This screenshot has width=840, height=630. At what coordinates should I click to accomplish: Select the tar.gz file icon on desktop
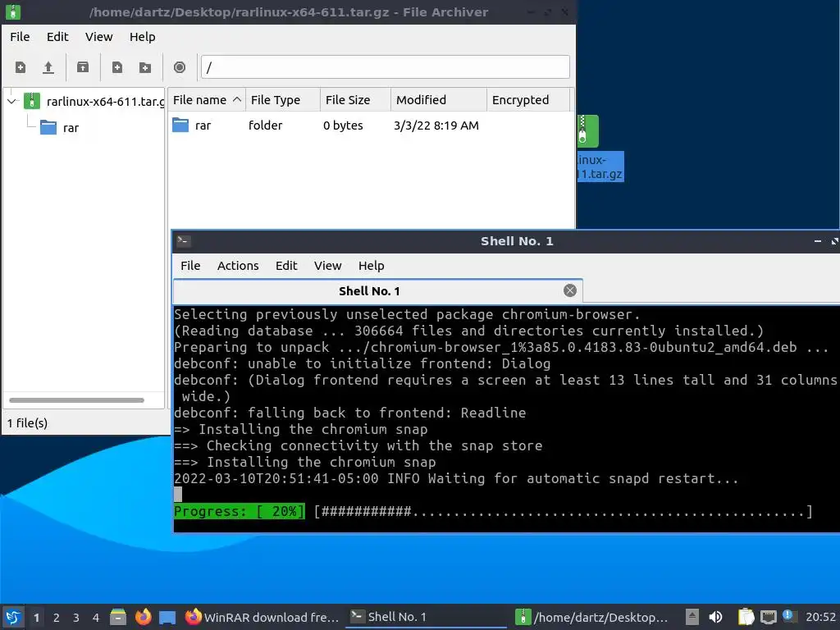(x=588, y=130)
